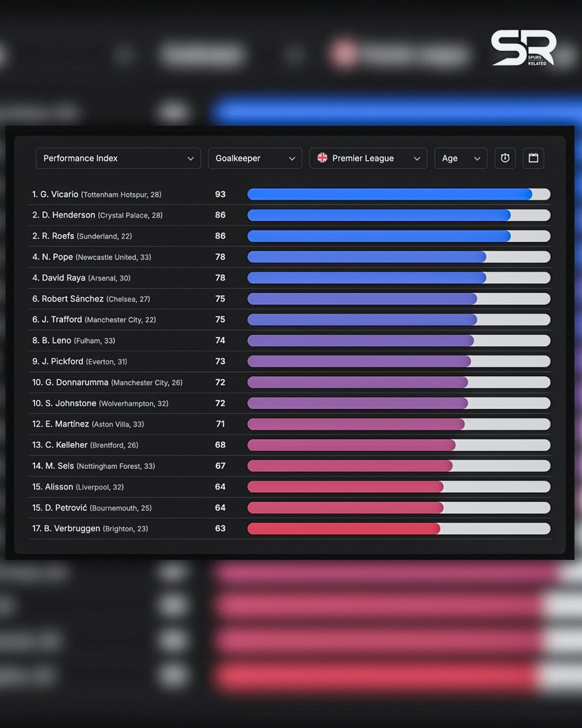
Task: Click Kelleher's score value 68
Action: click(x=220, y=445)
